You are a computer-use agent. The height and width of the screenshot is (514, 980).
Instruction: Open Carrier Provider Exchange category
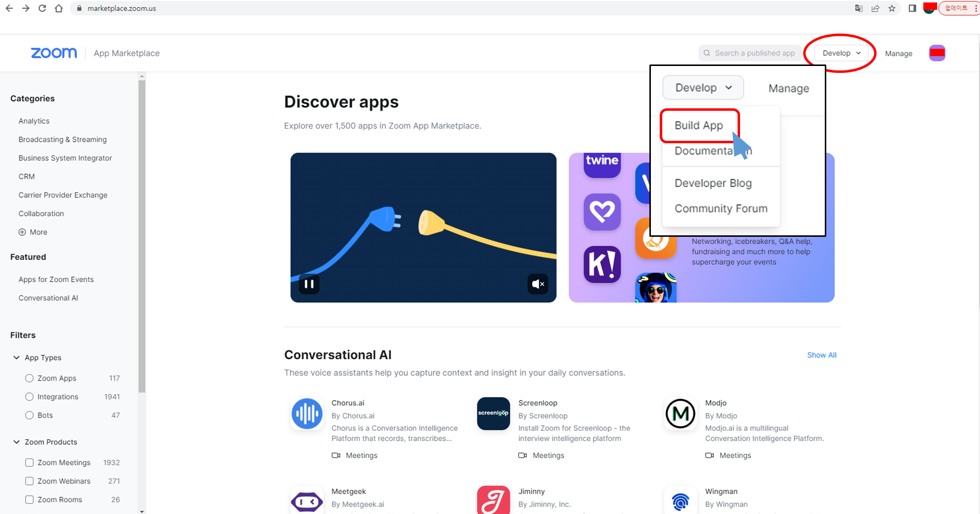pos(63,195)
